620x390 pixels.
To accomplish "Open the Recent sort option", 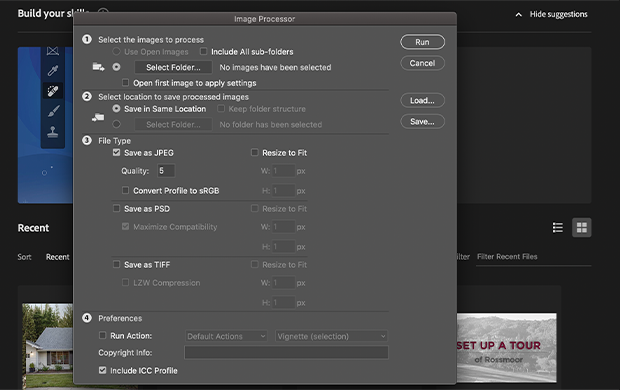I will pyautogui.click(x=57, y=257).
